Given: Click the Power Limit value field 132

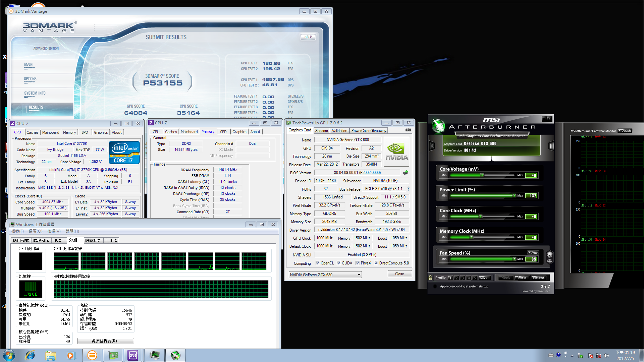Looking at the screenshot, I should coord(531,196).
